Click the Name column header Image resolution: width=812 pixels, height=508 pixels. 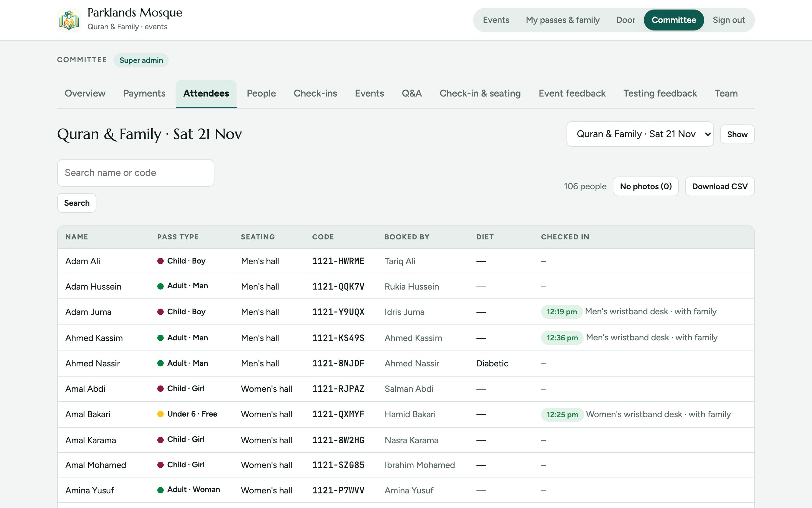77,237
